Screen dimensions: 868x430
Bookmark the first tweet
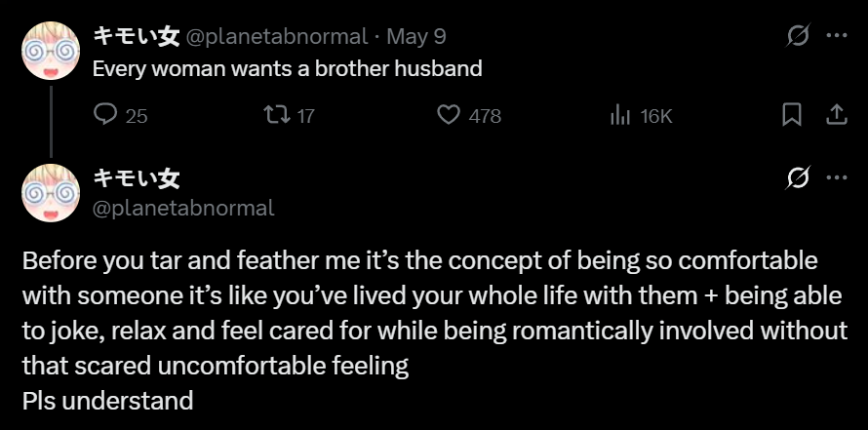coord(792,115)
